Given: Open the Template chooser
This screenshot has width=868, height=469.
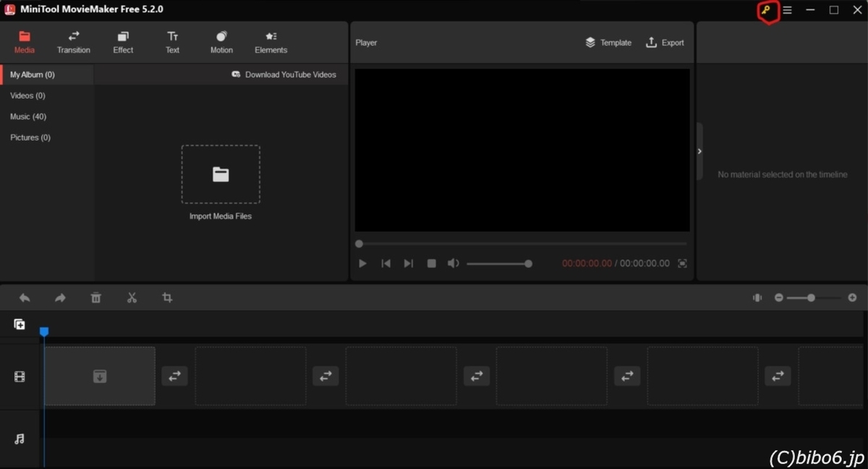Looking at the screenshot, I should pos(608,43).
